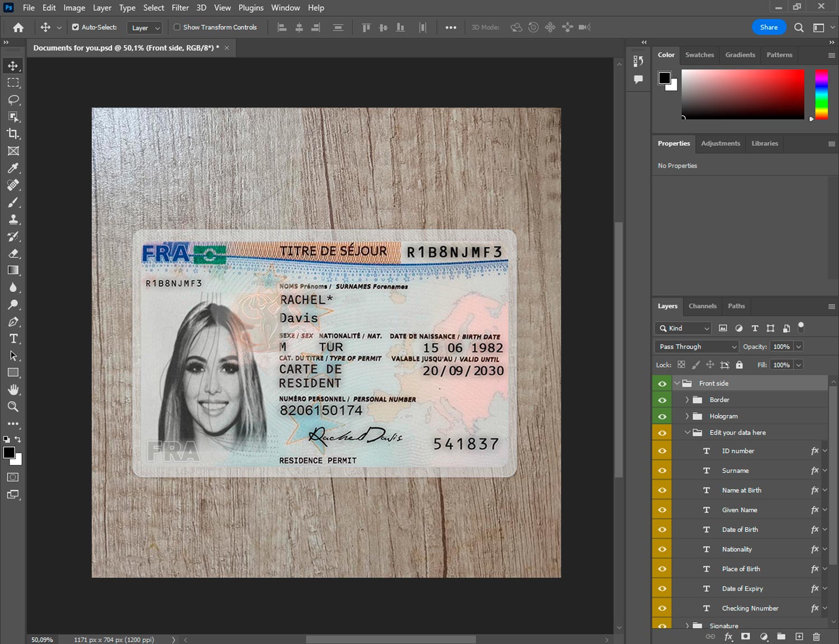The image size is (839, 644).
Task: Select the Lasso tool
Action: pos(13,100)
